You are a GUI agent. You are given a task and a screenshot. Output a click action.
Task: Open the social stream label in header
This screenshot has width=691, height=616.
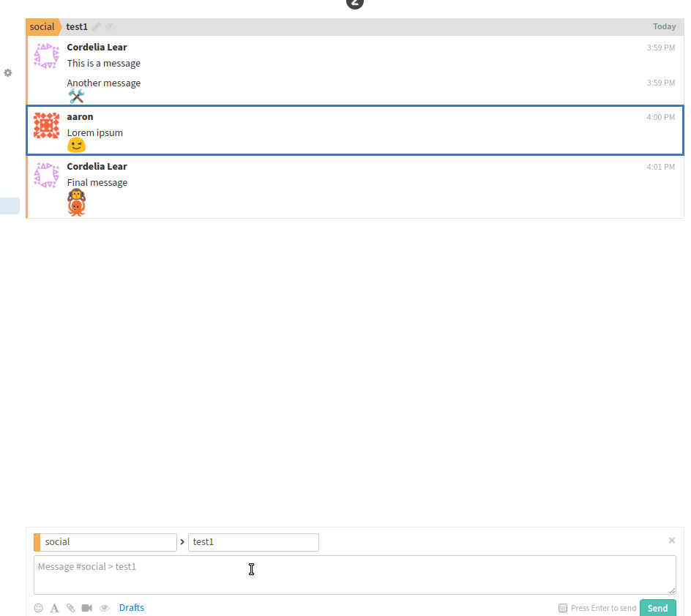42,27
